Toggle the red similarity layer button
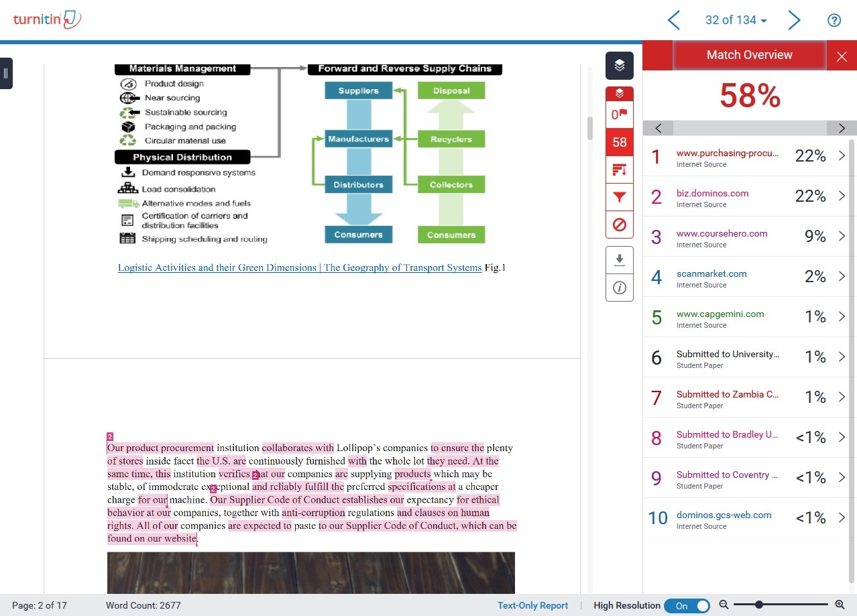 pos(619,93)
